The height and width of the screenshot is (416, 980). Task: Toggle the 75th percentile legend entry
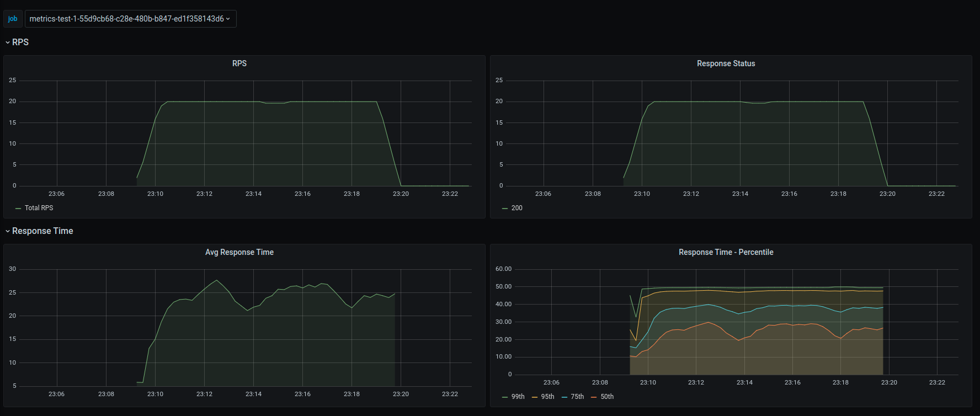[577, 397]
